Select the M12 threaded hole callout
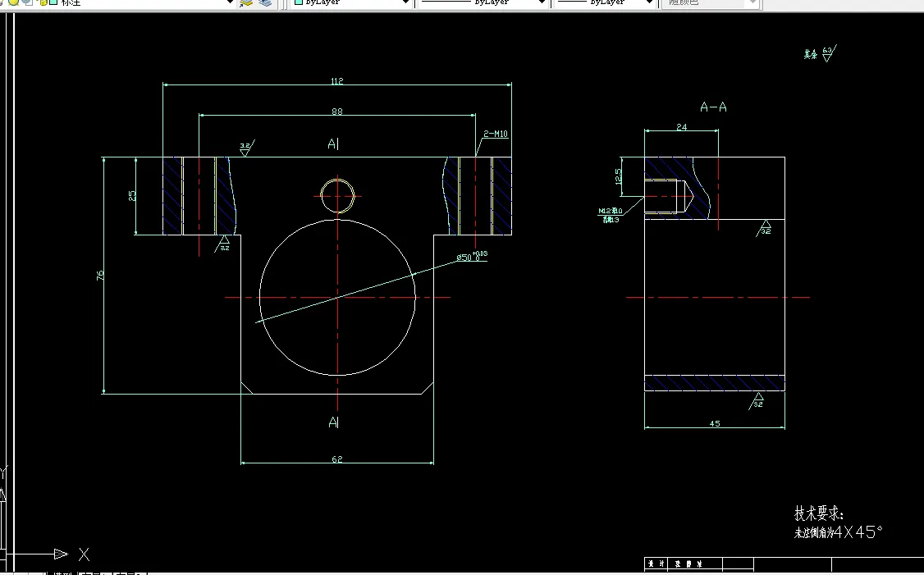The width and height of the screenshot is (924, 575). coord(611,215)
